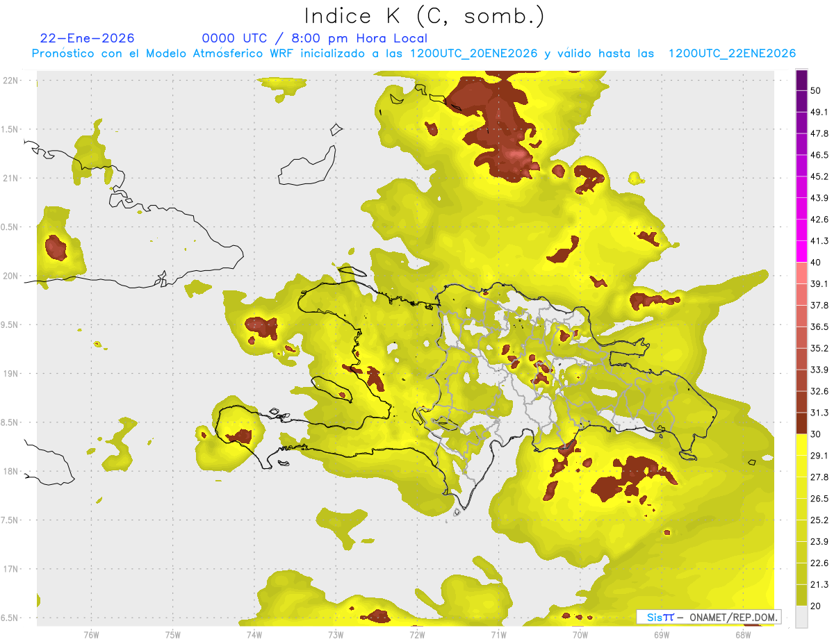Click the colorbar value '22.6'
The height and width of the screenshot is (644, 834).
pyautogui.click(x=819, y=563)
